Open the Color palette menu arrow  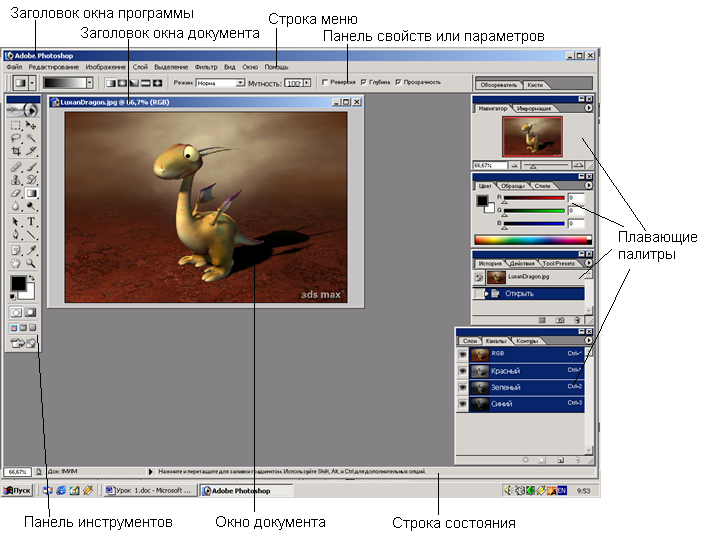click(588, 185)
